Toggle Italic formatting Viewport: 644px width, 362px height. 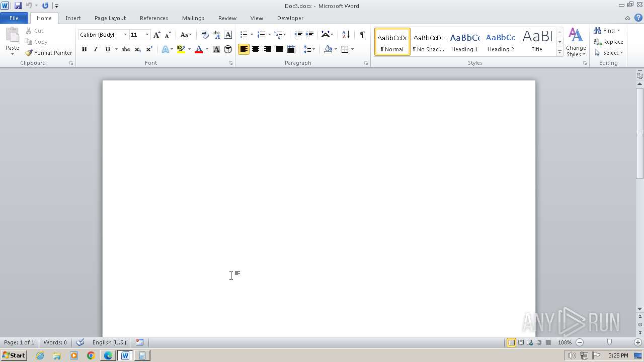(x=96, y=49)
